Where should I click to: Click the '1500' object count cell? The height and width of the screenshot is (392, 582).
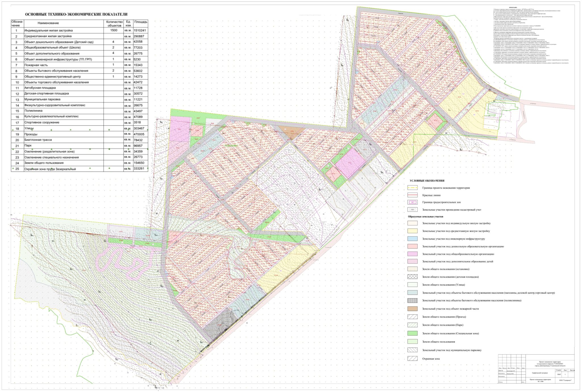tap(114, 30)
